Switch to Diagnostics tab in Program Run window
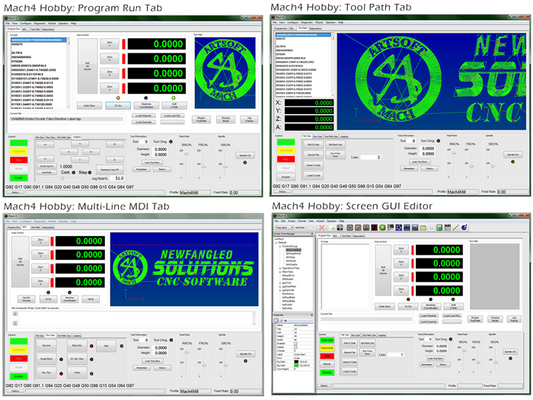The image size is (533, 400). 48,29
